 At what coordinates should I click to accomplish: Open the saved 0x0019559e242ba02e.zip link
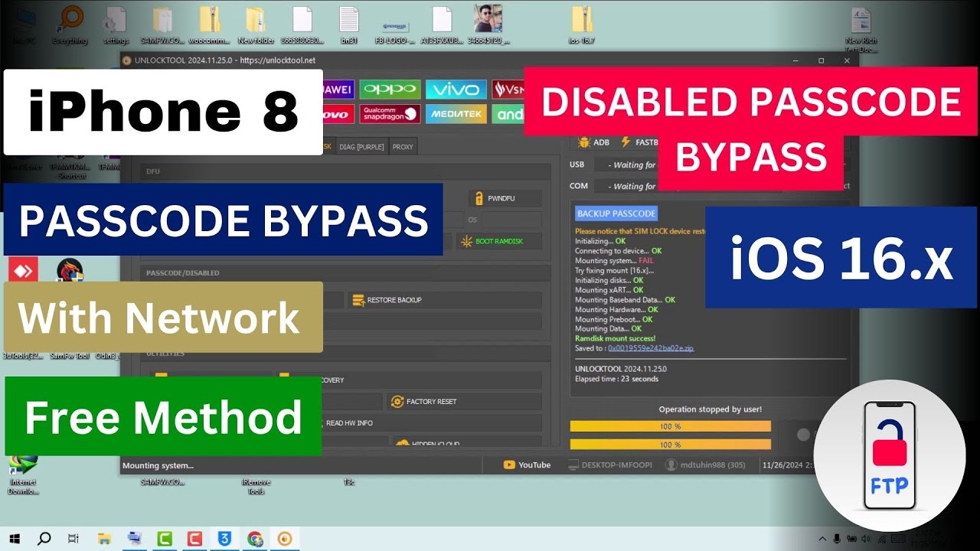[651, 348]
